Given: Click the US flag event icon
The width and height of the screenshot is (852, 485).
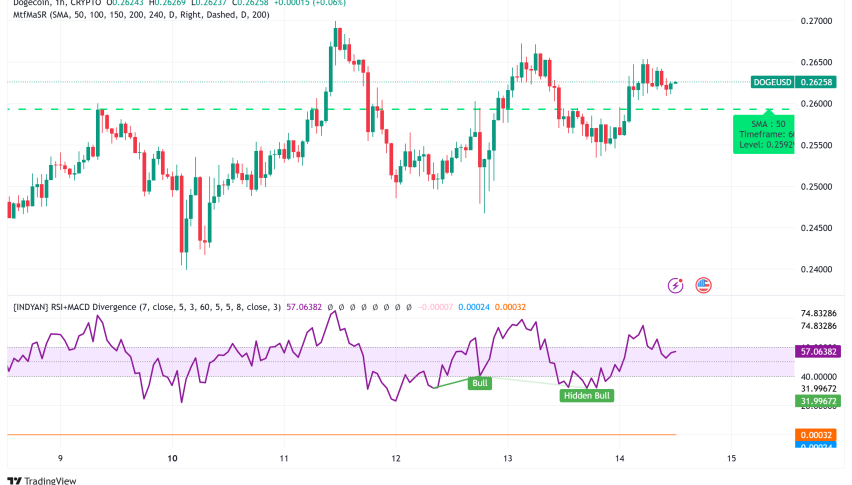Looking at the screenshot, I should (703, 285).
